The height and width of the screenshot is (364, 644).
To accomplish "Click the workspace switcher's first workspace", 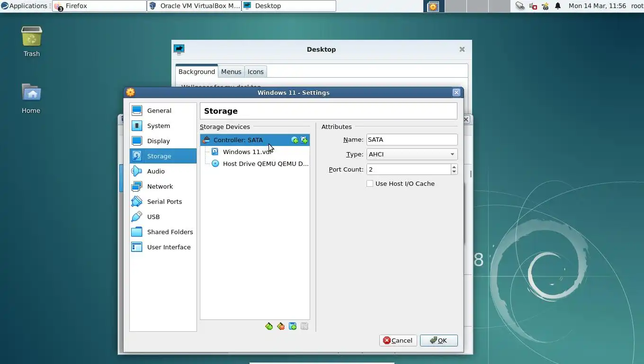I will pyautogui.click(x=433, y=6).
